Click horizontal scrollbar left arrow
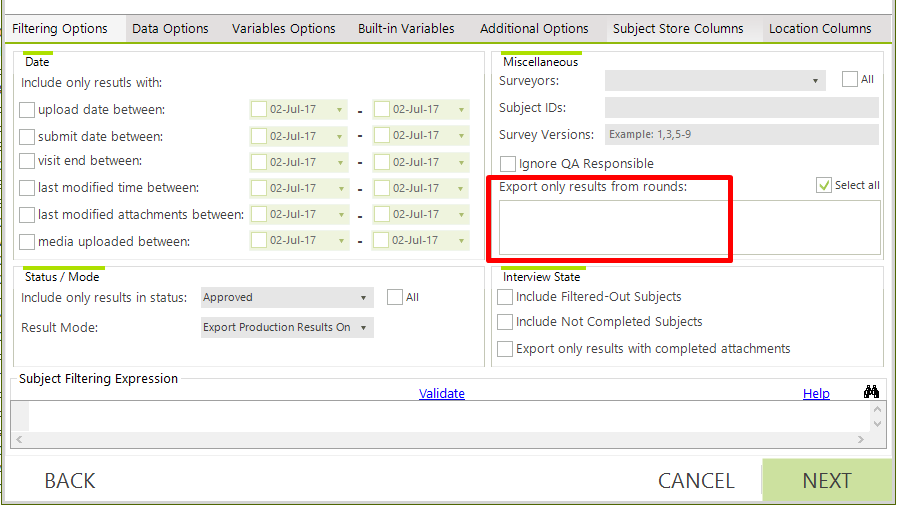Screen dimensions: 898x505 [19, 439]
